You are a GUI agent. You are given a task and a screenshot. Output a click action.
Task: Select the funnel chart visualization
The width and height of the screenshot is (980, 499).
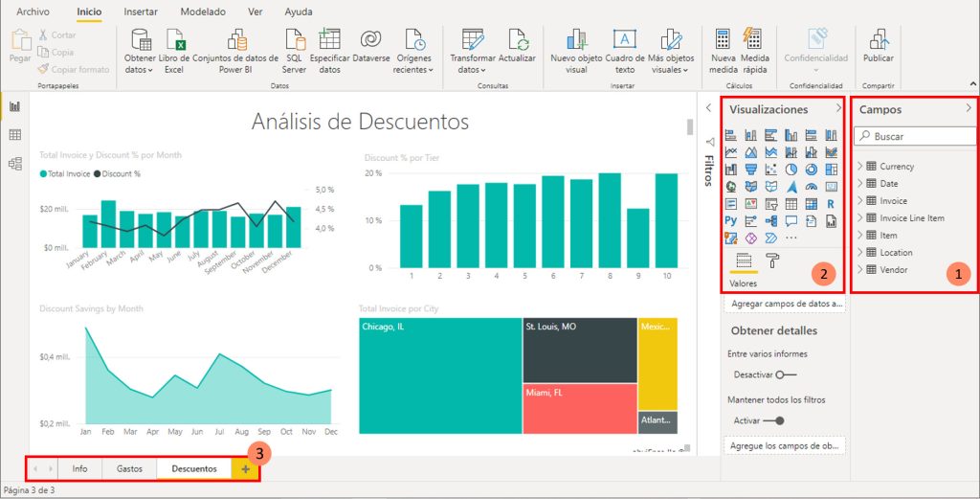pyautogui.click(x=751, y=170)
